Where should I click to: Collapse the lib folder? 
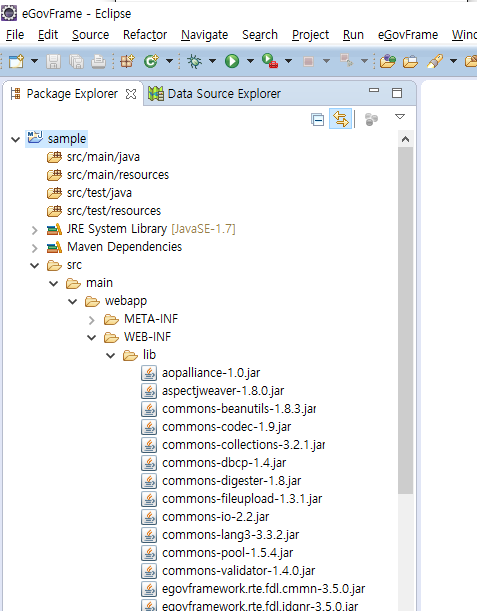click(111, 355)
